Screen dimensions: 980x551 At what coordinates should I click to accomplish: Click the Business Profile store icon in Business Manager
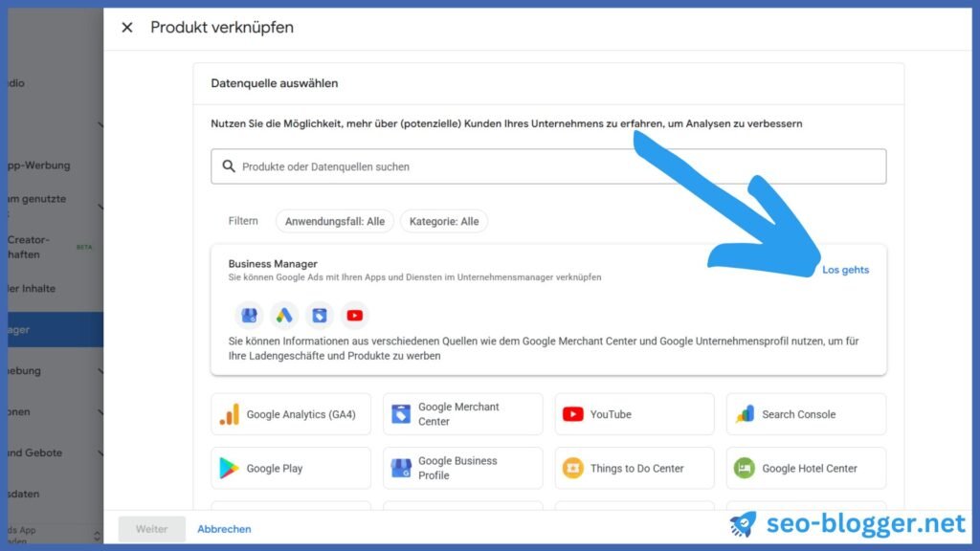(249, 316)
